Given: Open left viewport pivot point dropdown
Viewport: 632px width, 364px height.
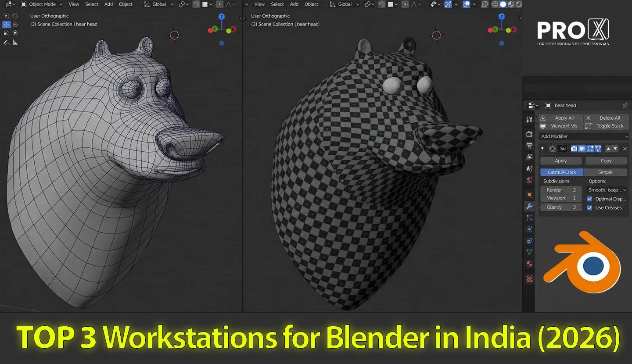Looking at the screenshot, I should (x=184, y=4).
